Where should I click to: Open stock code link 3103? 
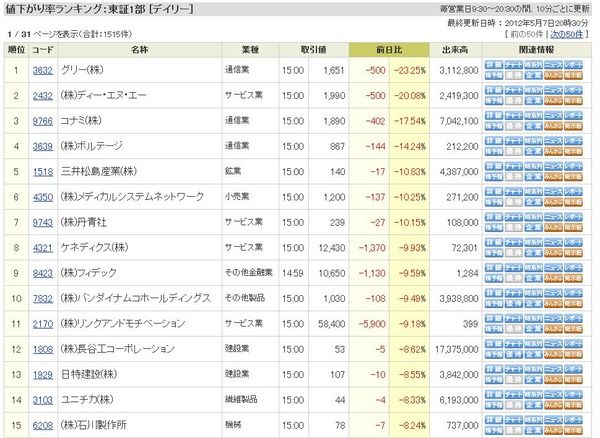[43, 400]
